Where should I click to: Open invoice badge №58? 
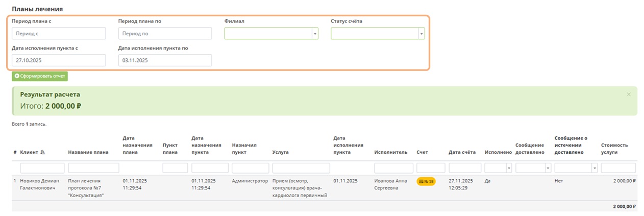coord(426,181)
